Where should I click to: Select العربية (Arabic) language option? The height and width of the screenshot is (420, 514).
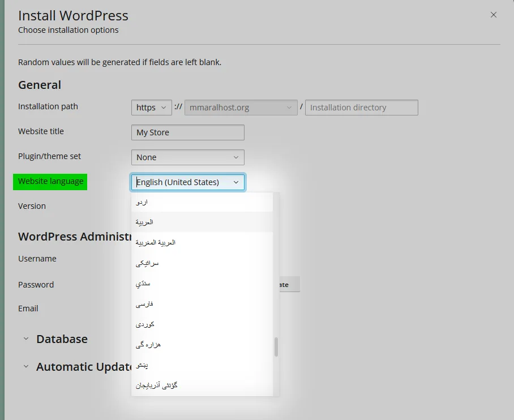202,222
